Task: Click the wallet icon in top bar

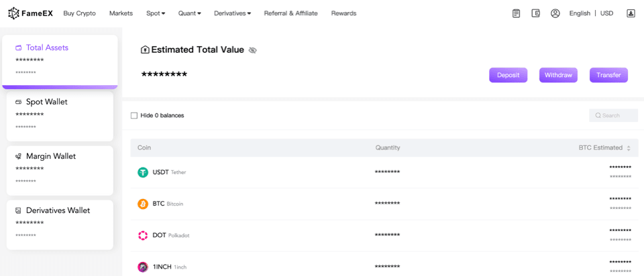Action: [x=535, y=13]
